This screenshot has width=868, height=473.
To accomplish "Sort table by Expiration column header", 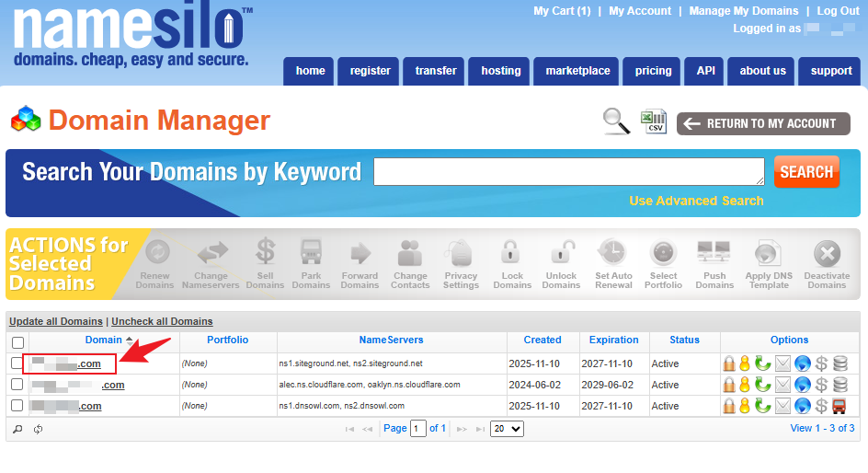I will (x=613, y=340).
